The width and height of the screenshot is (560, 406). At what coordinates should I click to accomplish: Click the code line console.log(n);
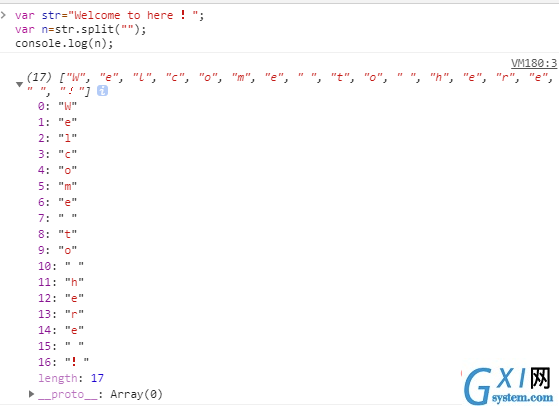64,44
